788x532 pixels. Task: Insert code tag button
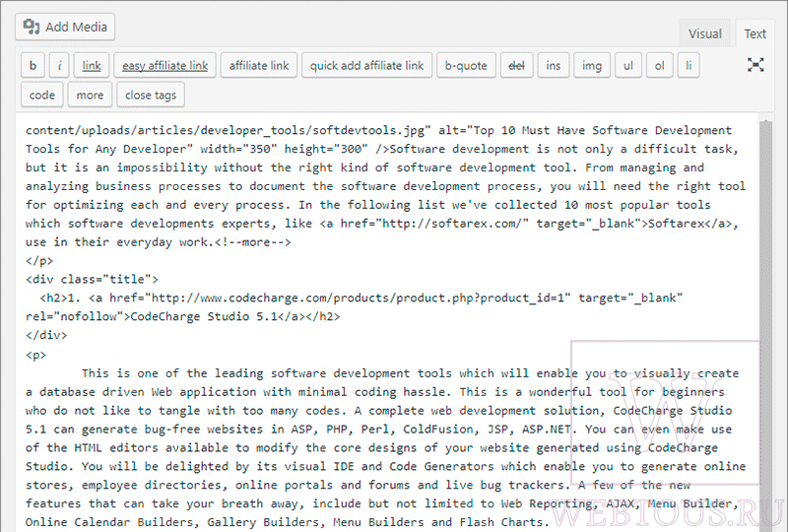tap(41, 95)
